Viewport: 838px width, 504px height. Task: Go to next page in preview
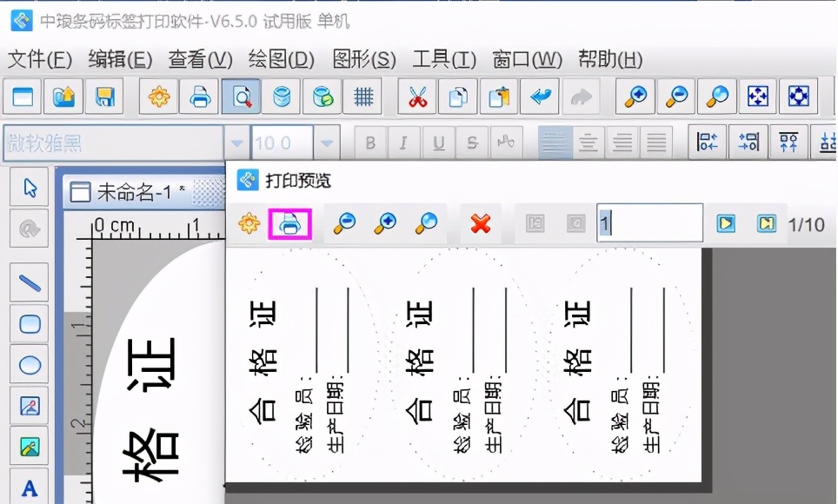pos(726,222)
